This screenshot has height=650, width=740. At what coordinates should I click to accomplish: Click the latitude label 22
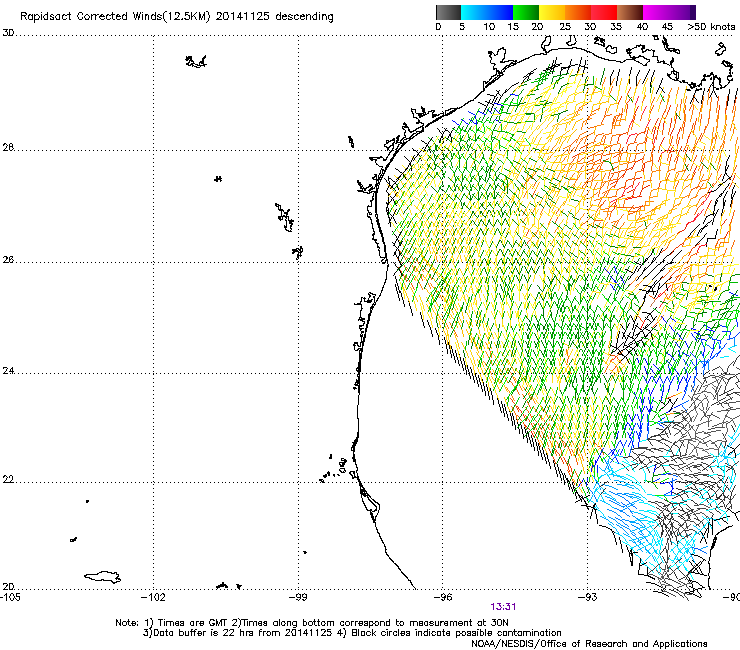pyautogui.click(x=8, y=480)
